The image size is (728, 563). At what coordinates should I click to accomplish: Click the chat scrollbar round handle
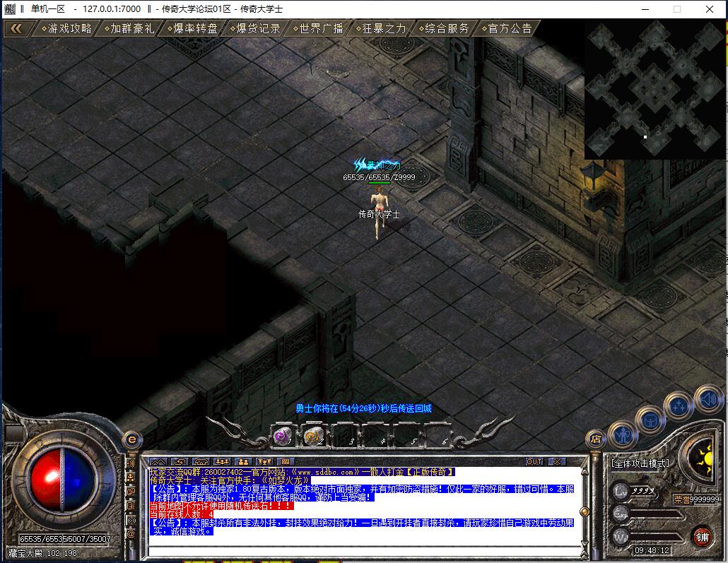tap(585, 511)
